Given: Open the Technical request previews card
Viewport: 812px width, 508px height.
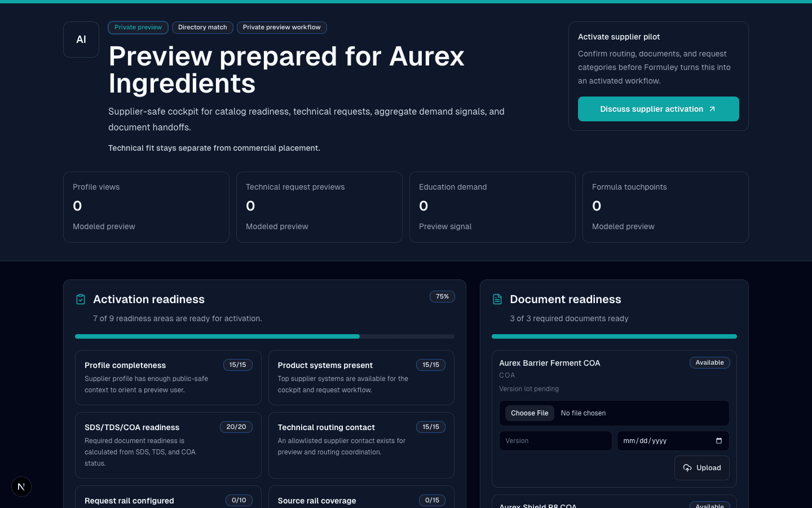Looking at the screenshot, I should (319, 207).
